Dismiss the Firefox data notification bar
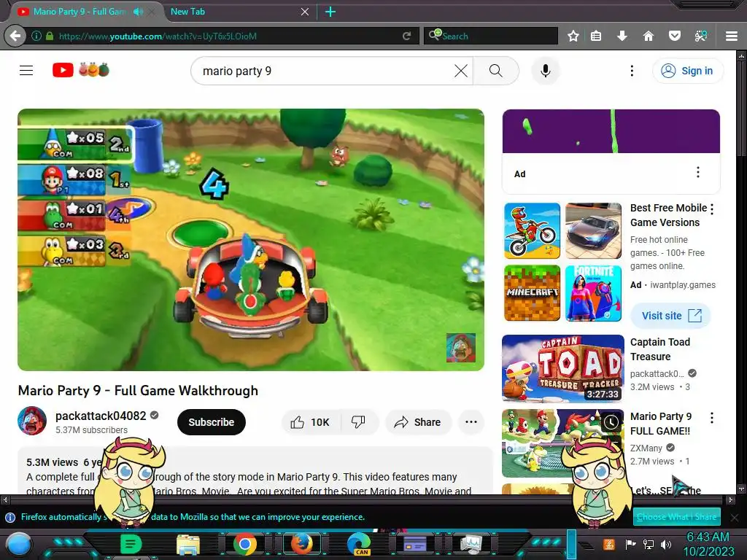 (735, 517)
